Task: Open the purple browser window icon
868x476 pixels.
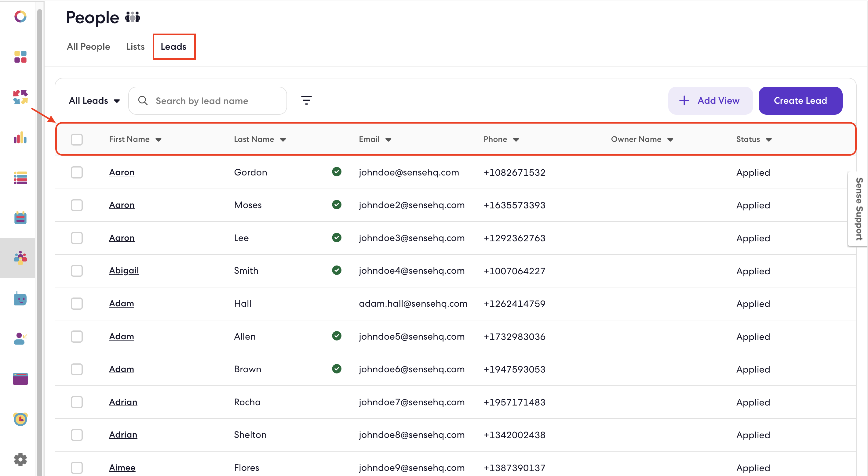Action: [20, 379]
